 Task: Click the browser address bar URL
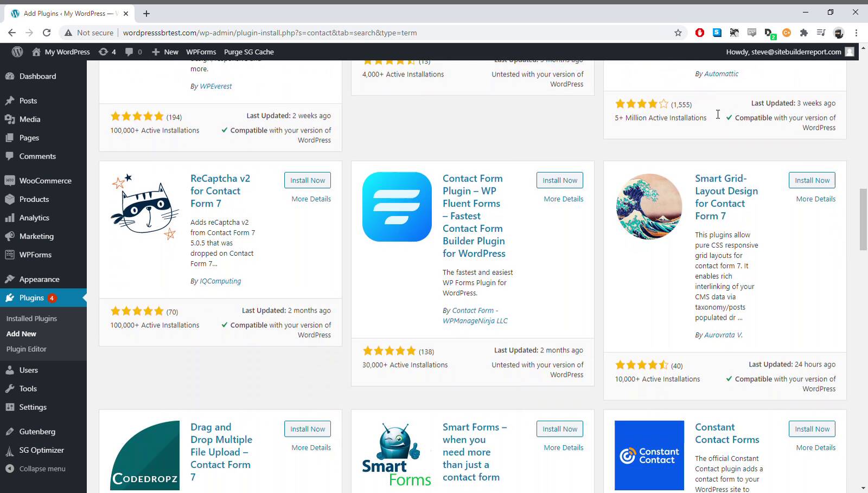point(270,33)
